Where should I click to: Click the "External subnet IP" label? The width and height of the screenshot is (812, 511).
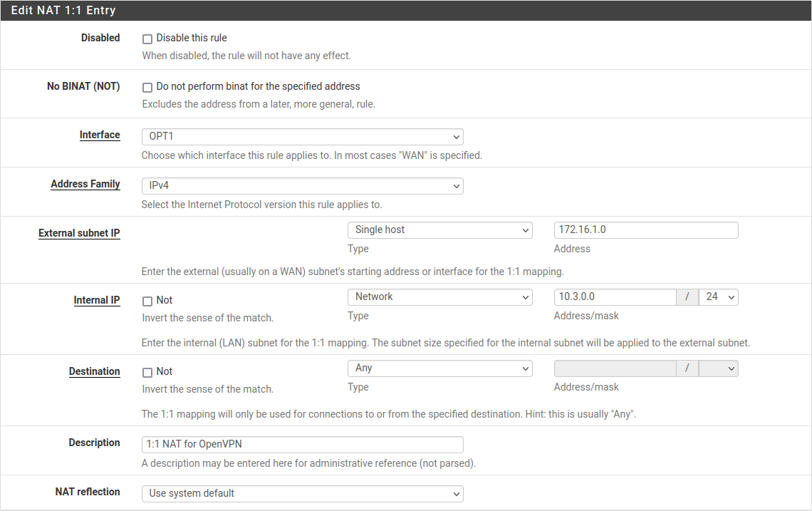point(79,233)
